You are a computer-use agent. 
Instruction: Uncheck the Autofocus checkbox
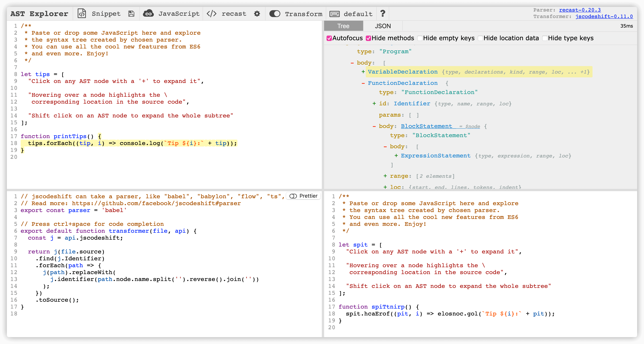pos(329,38)
